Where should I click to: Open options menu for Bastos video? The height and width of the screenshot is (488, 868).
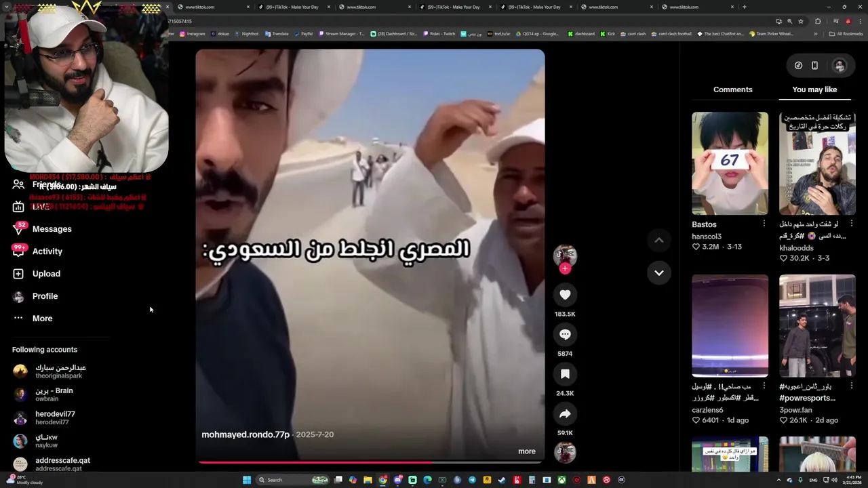[764, 224]
